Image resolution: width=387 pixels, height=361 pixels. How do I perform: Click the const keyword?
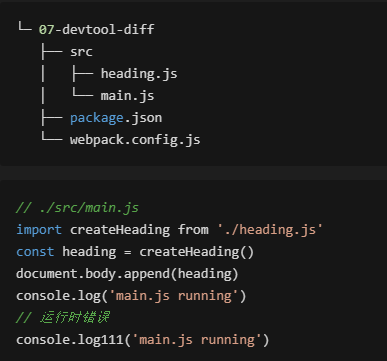tap(35, 252)
